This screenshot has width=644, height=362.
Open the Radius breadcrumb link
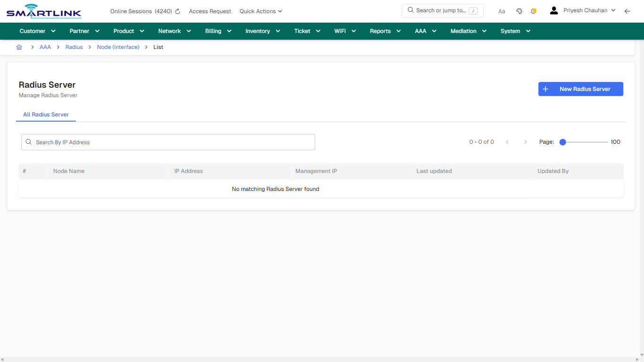coord(74,47)
